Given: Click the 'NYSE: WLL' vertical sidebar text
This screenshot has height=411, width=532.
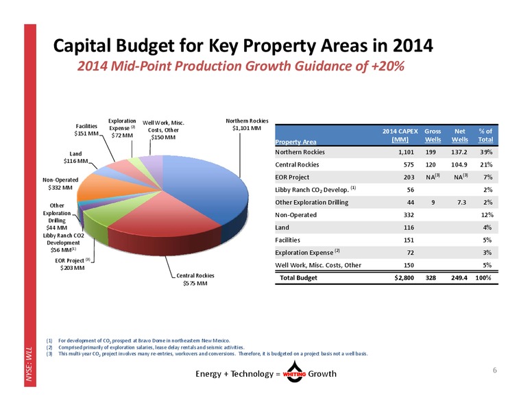Looking at the screenshot, I should [29, 363].
